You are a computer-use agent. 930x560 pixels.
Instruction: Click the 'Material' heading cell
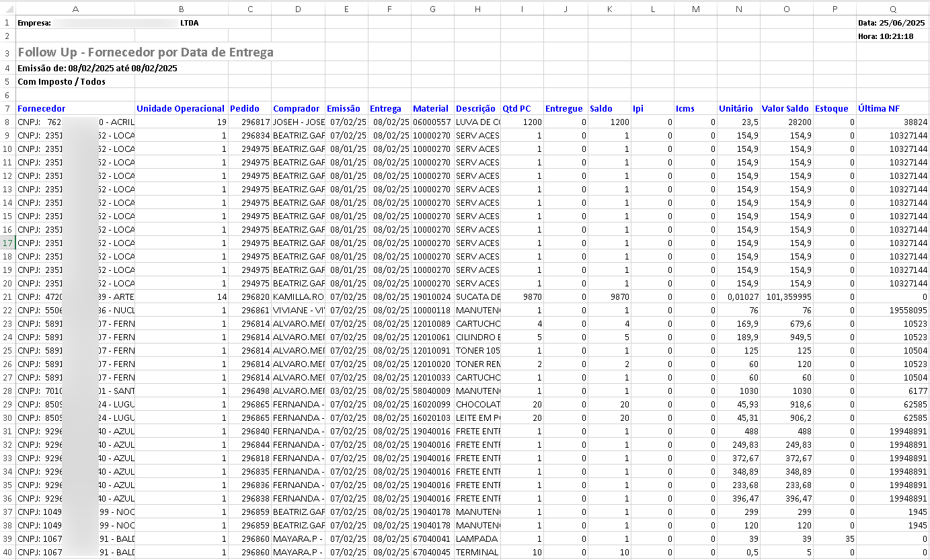click(x=432, y=108)
